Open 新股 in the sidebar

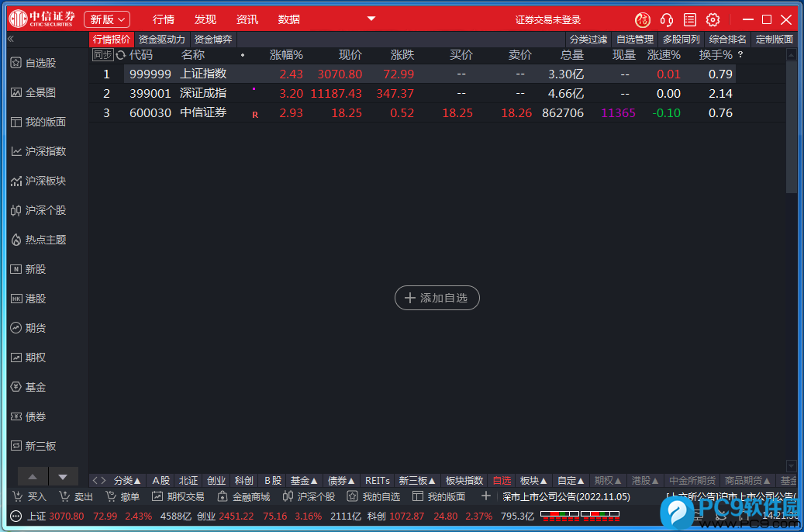(28, 269)
